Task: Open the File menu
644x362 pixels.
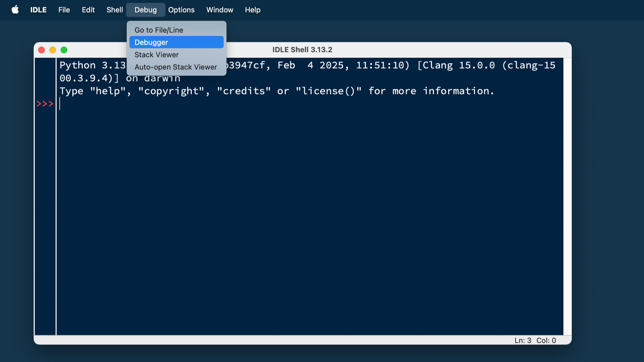Action: 64,10
